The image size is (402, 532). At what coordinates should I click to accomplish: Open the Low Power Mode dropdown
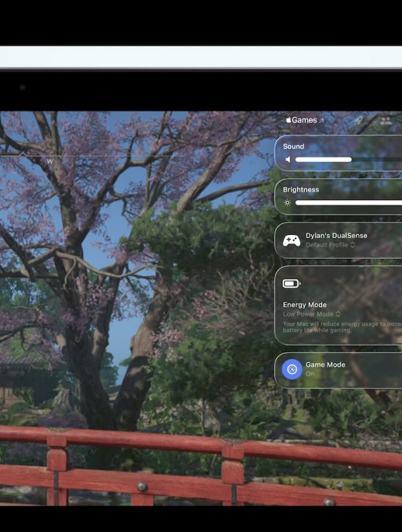click(x=311, y=314)
